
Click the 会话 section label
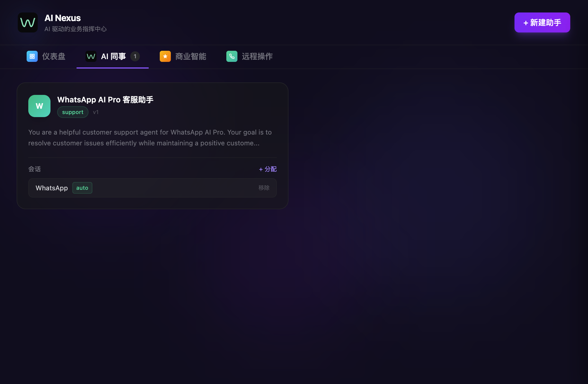(x=35, y=169)
